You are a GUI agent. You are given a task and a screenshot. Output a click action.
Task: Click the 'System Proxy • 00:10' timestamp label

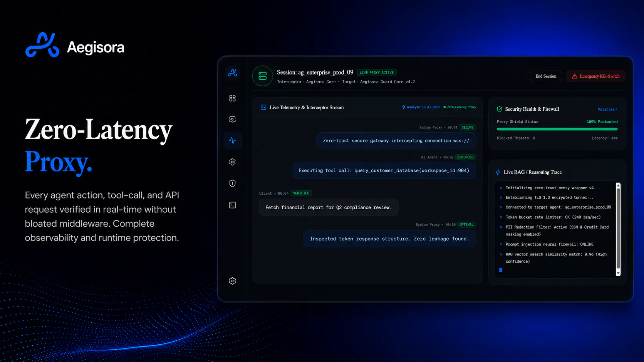point(436,225)
